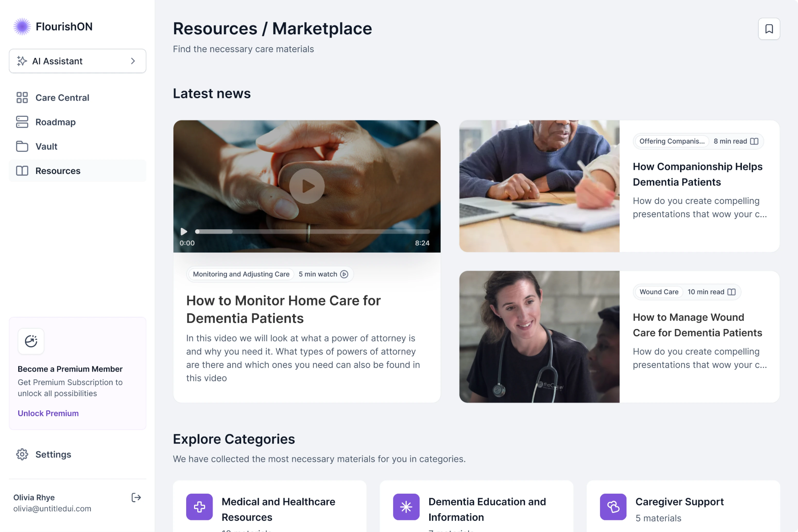Play the video using the center play button
The width and height of the screenshot is (798, 532).
tap(307, 186)
